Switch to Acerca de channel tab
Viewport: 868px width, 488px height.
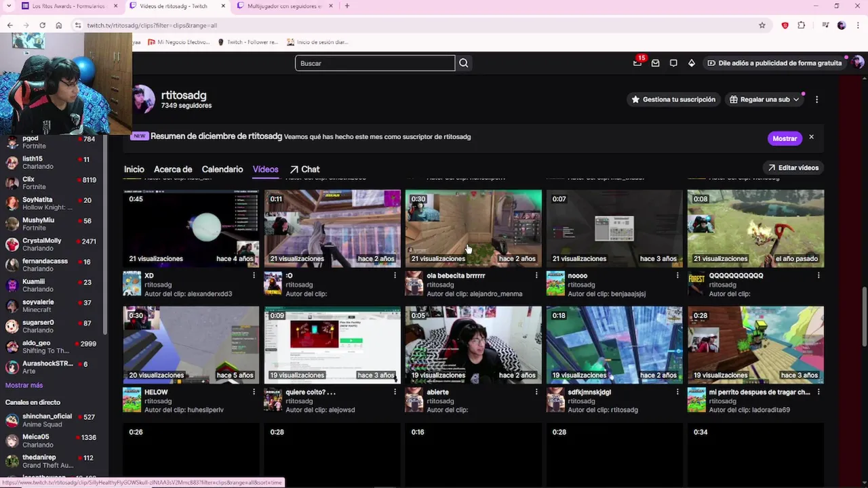point(173,169)
